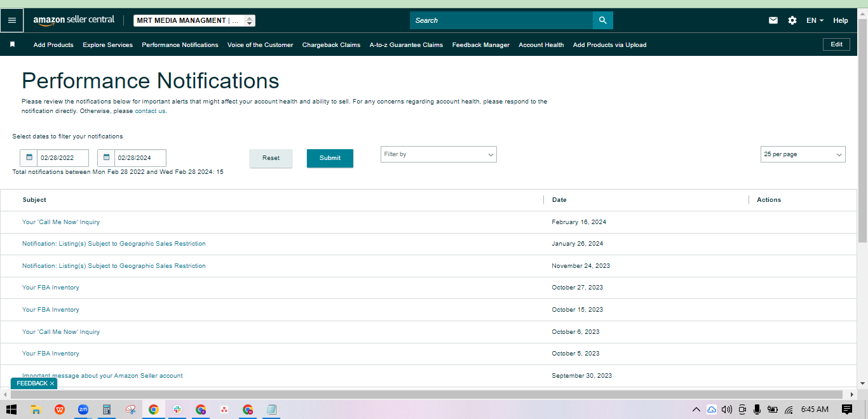The height and width of the screenshot is (419, 868).
Task: Open Voice of the Customer menu item
Action: pyautogui.click(x=261, y=44)
